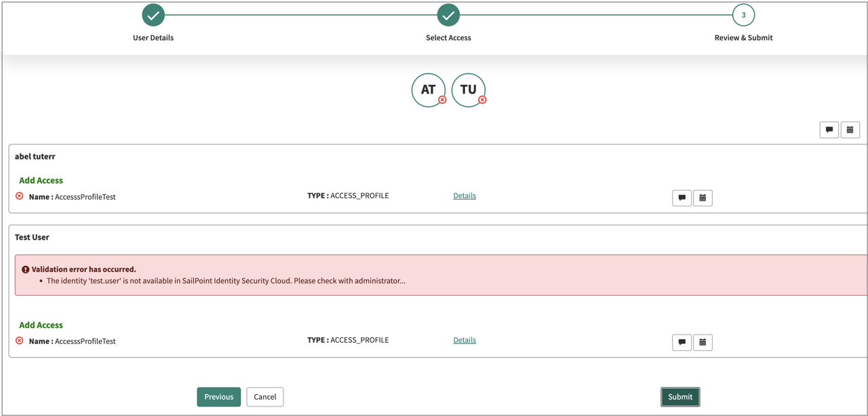Click the Previous button
Viewport: 868px width, 416px height.
point(218,397)
